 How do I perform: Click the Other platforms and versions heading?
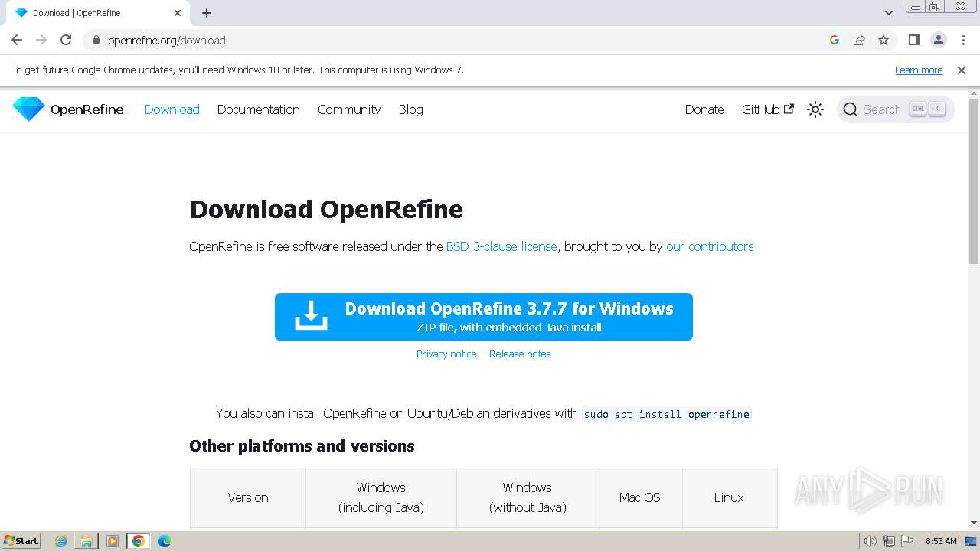point(302,446)
